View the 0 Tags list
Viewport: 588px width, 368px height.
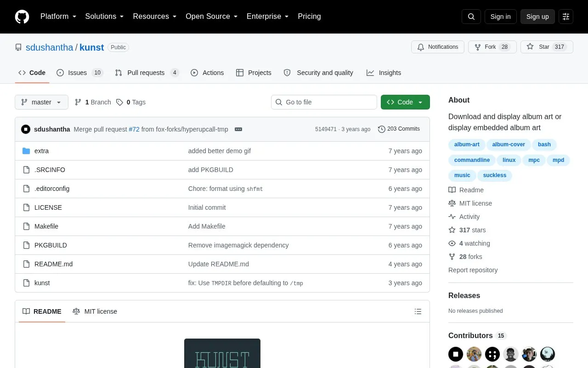pyautogui.click(x=131, y=102)
